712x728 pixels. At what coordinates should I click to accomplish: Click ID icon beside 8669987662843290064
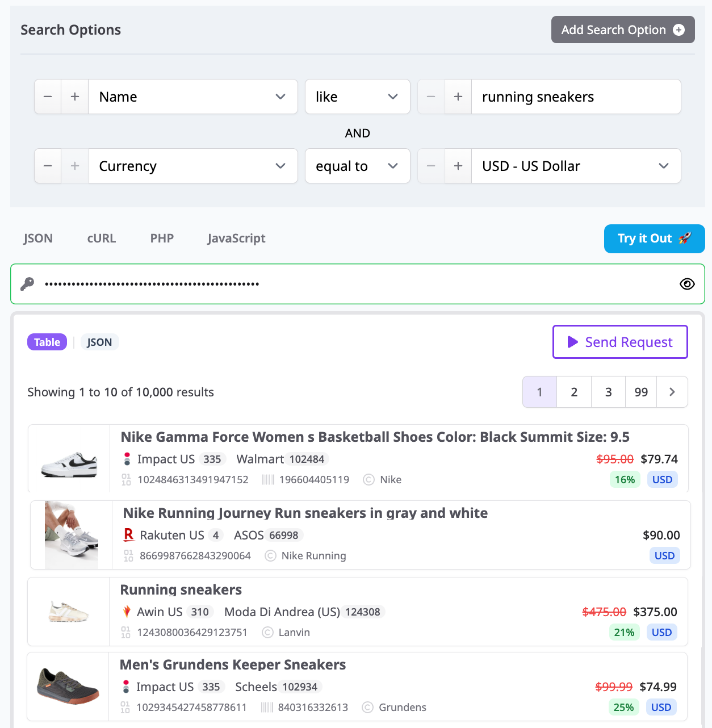(128, 556)
